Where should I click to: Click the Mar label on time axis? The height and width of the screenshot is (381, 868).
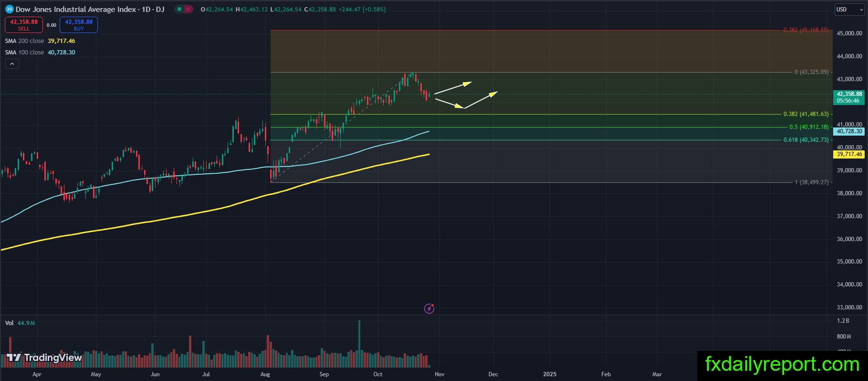pos(657,374)
